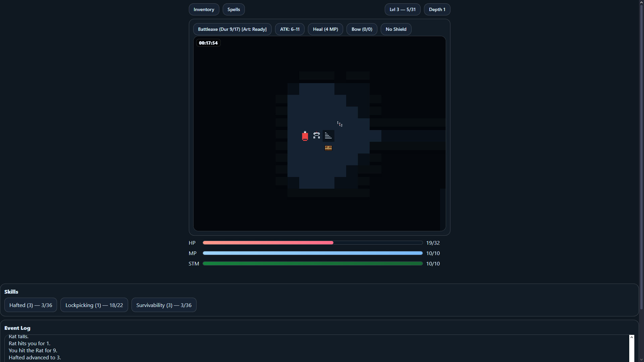The height and width of the screenshot is (362, 644).
Task: Click the Lvl 3 — 5/31 badge
Action: (x=402, y=9)
